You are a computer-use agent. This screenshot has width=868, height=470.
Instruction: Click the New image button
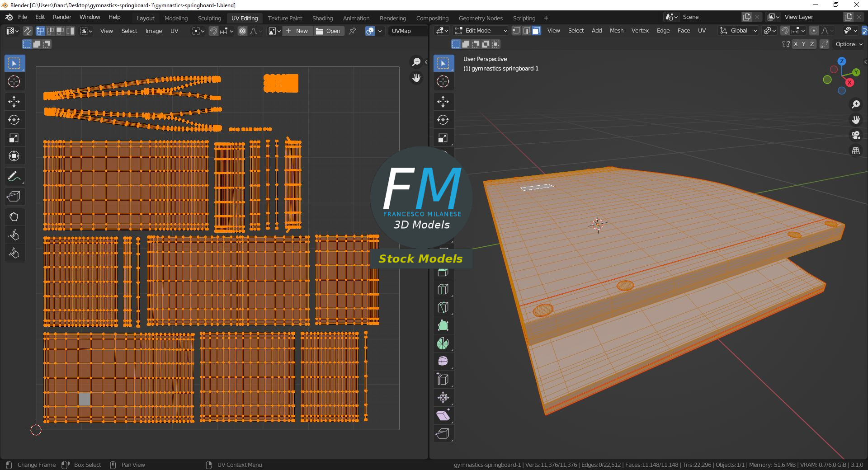tap(297, 31)
